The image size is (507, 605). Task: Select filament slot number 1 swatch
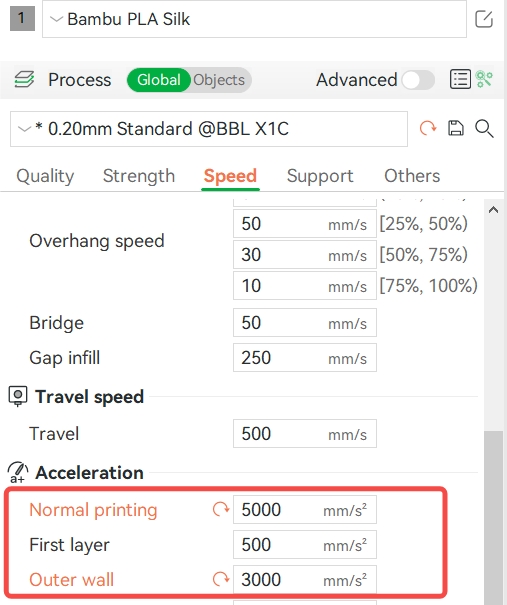coord(22,18)
